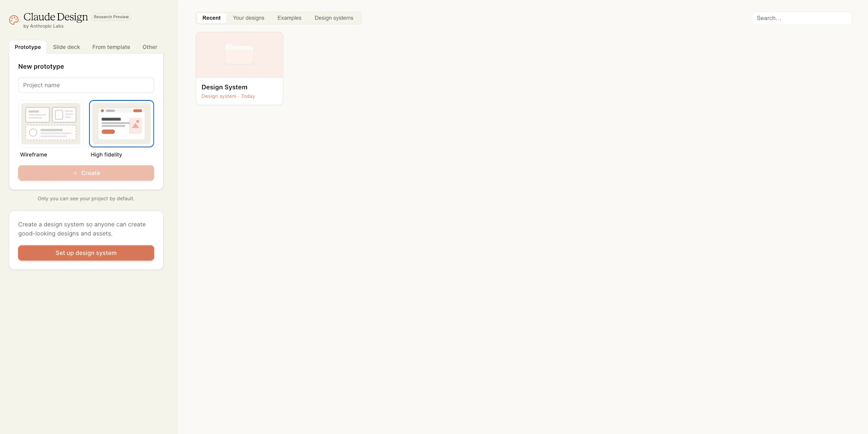This screenshot has height=434, width=868.
Task: Click the Claude Design title text
Action: pyautogui.click(x=56, y=17)
